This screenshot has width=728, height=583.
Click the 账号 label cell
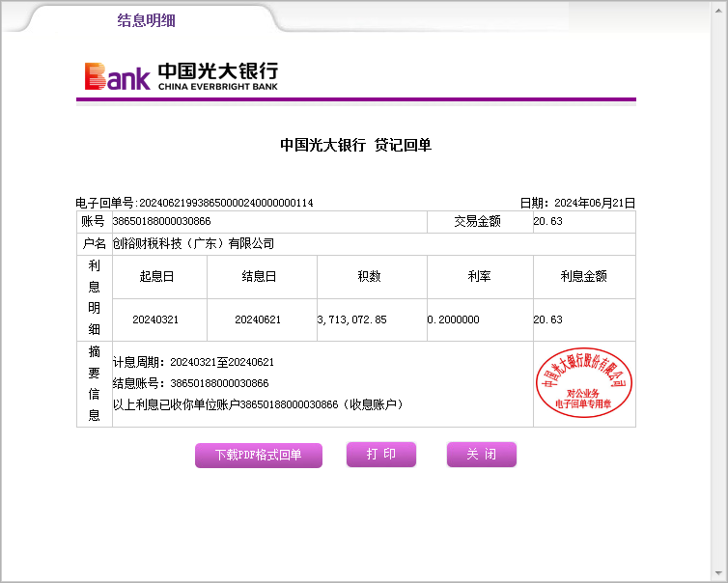[95, 221]
